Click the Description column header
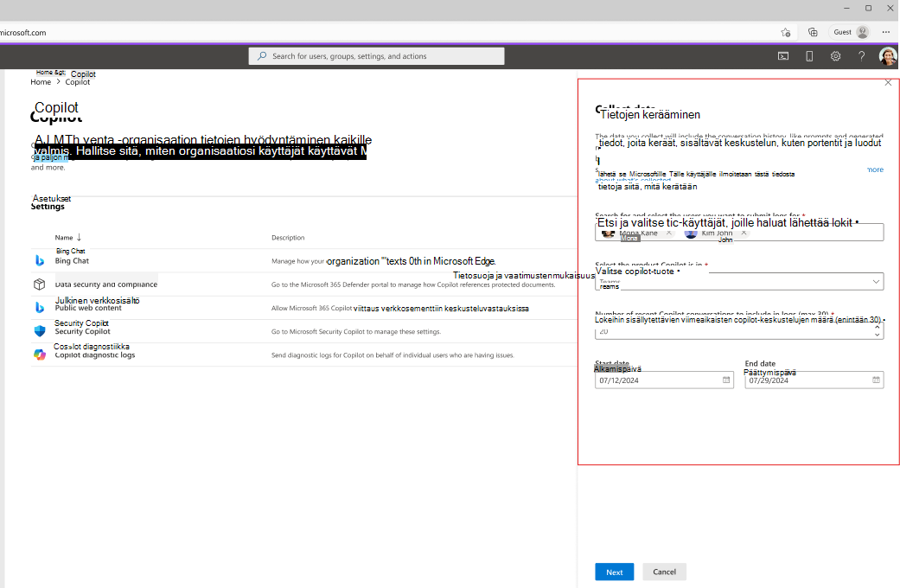The width and height of the screenshot is (900, 588). pyautogui.click(x=288, y=238)
